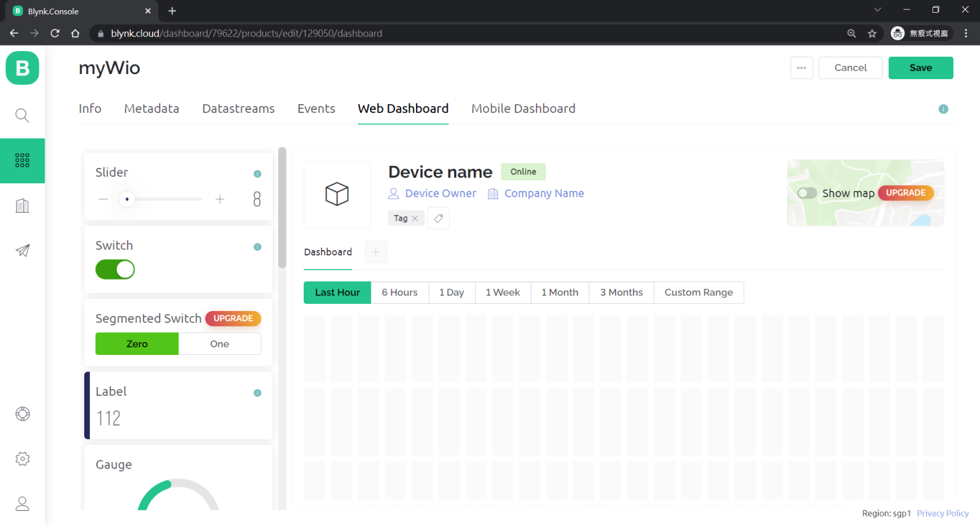Screen dimensions: 980x526
Task: Select the Last Hour time range
Action: [x=338, y=292]
